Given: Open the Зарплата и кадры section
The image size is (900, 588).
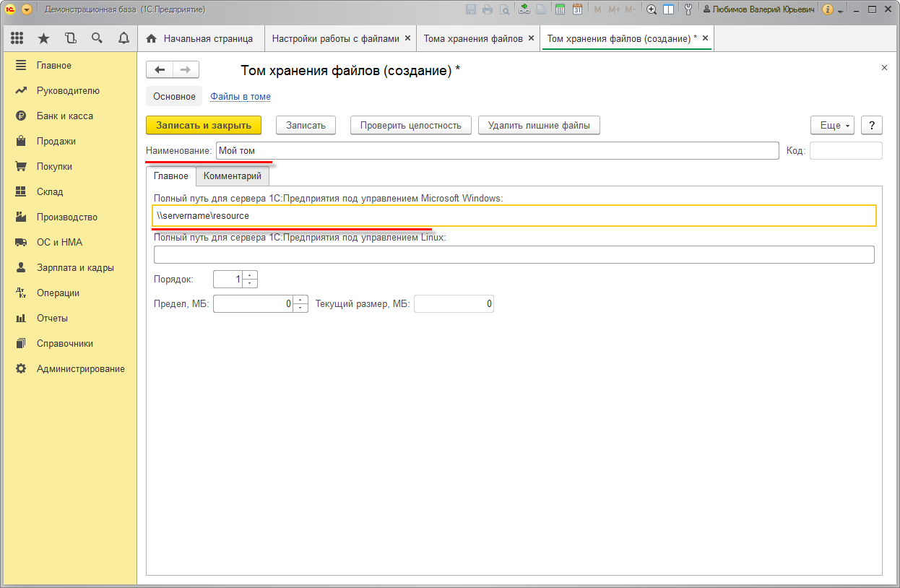Looking at the screenshot, I should coord(69,267).
